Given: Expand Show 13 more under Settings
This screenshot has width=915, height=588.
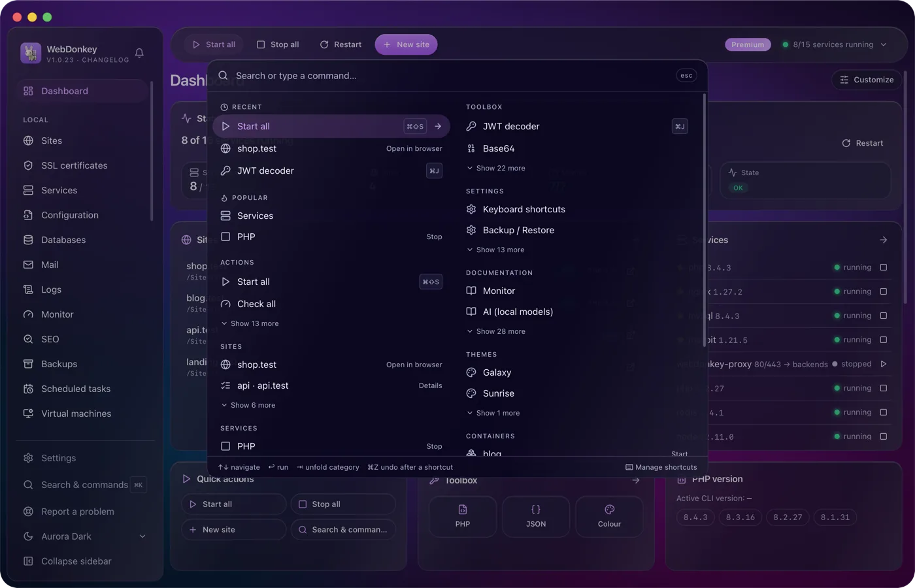Looking at the screenshot, I should pyautogui.click(x=495, y=250).
